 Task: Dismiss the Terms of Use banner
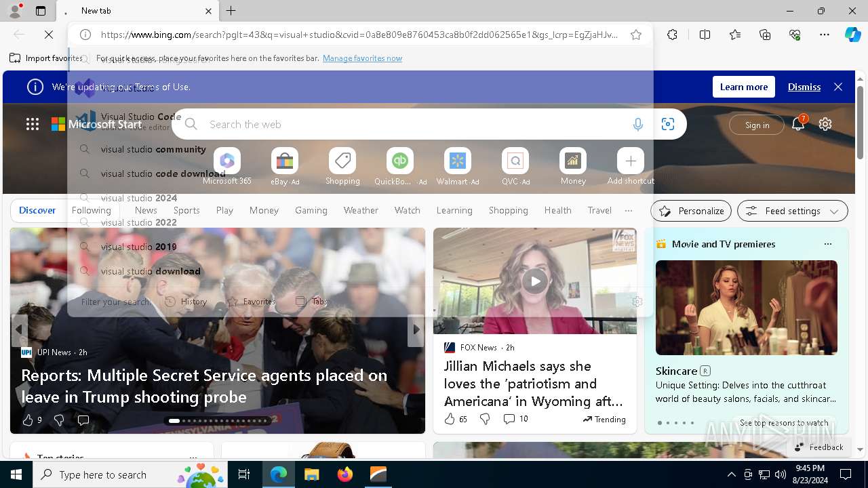[x=804, y=87]
